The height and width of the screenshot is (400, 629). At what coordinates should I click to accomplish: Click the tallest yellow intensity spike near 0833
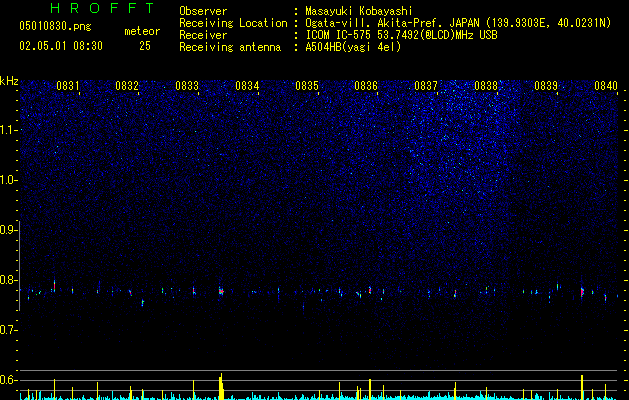tap(221, 386)
